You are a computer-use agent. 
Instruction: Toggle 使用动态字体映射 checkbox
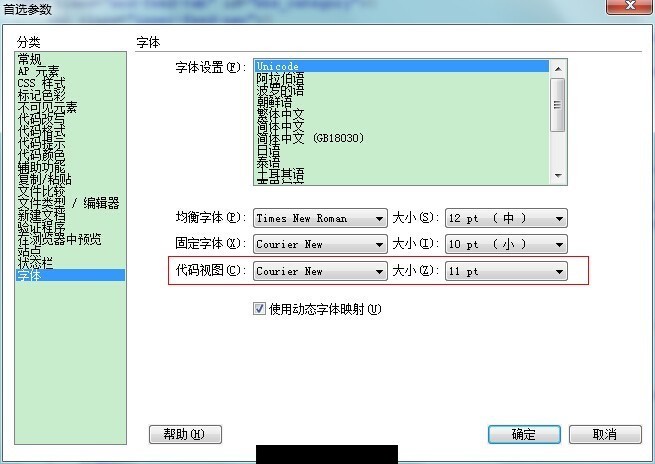[259, 309]
